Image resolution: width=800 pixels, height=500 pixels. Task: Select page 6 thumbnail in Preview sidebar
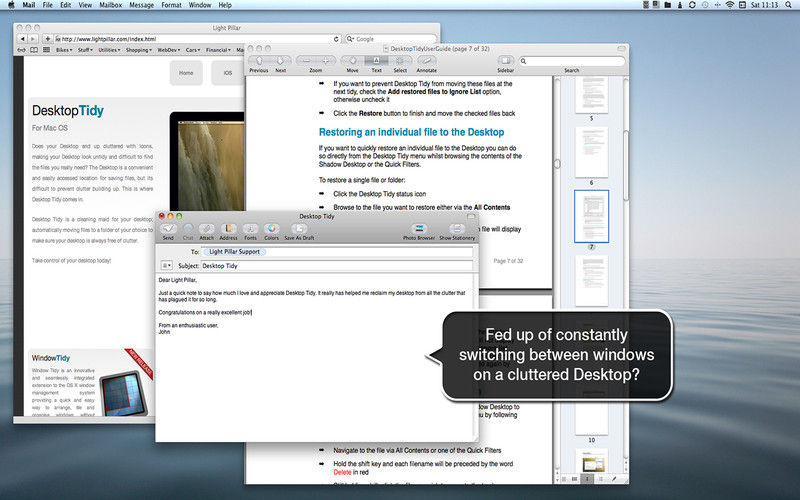591,153
